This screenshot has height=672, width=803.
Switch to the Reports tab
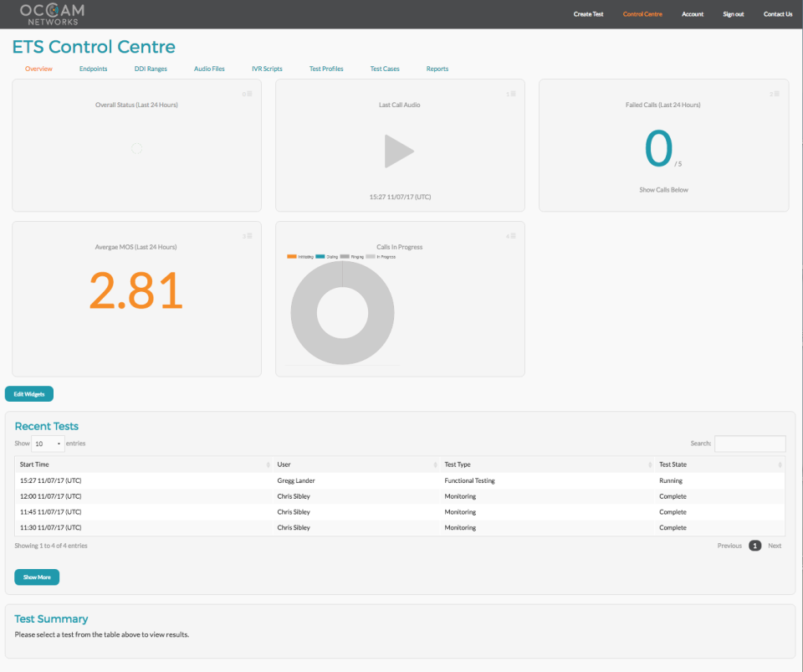pos(437,69)
